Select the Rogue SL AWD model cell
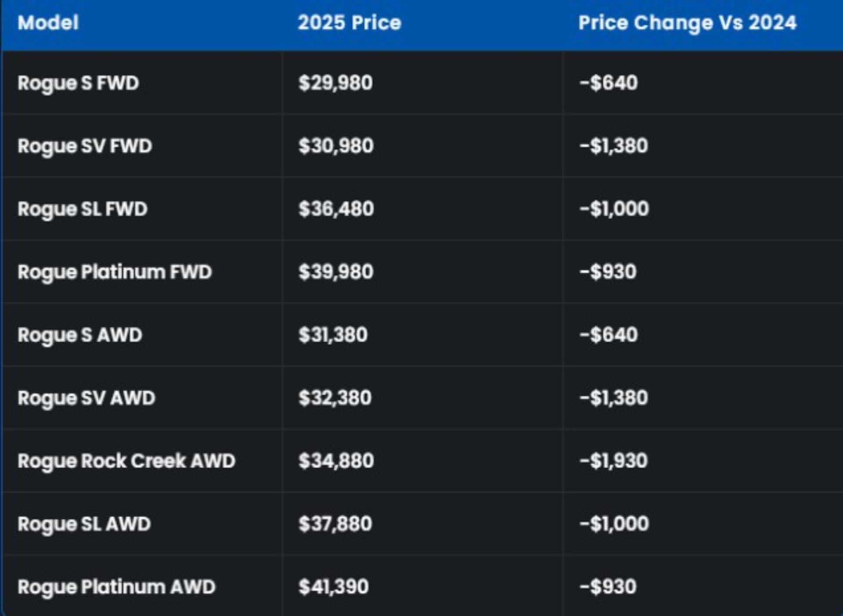This screenshot has height=616, width=843. tap(84, 524)
